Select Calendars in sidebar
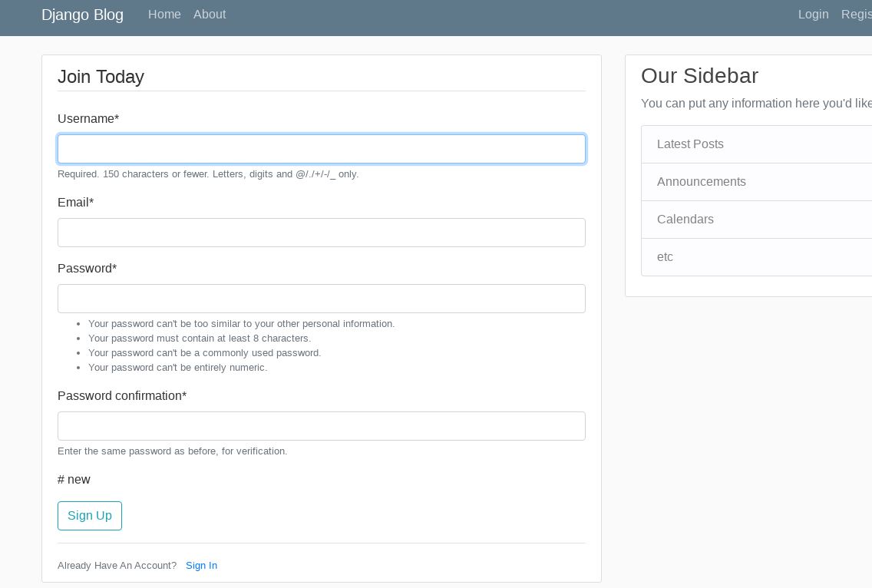This screenshot has height=588, width=872. 685,220
